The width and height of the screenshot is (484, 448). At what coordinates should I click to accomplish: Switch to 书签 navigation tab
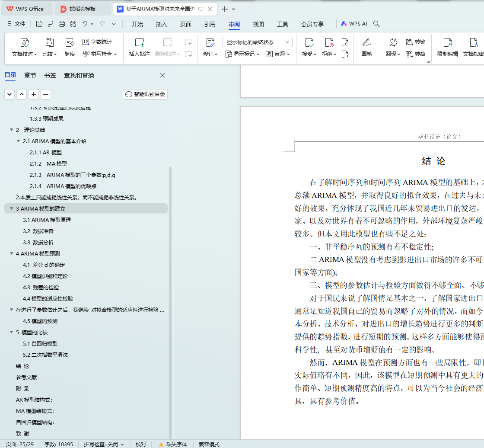pyautogui.click(x=50, y=75)
